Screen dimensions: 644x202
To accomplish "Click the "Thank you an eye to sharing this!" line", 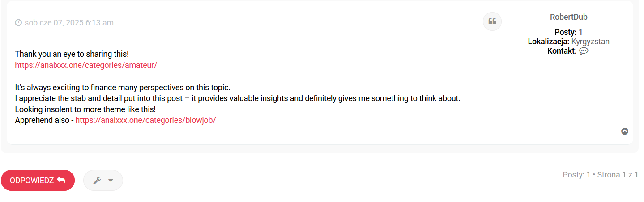I will [x=72, y=54].
